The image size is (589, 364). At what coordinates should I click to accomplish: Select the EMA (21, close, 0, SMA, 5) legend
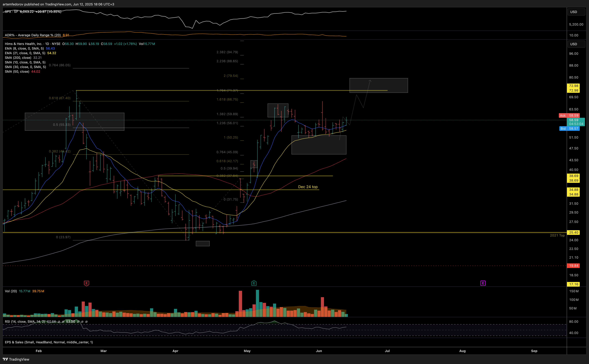25,53
